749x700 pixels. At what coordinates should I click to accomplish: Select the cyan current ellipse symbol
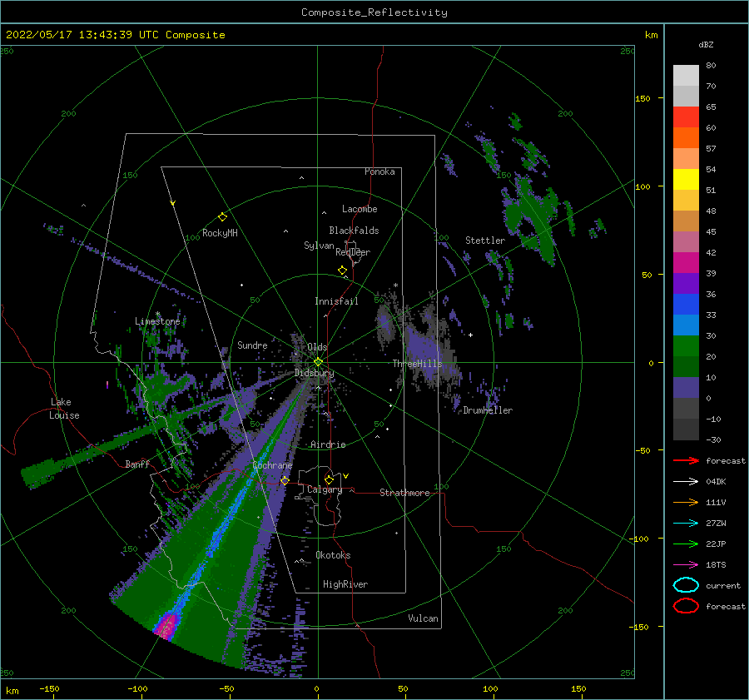686,585
